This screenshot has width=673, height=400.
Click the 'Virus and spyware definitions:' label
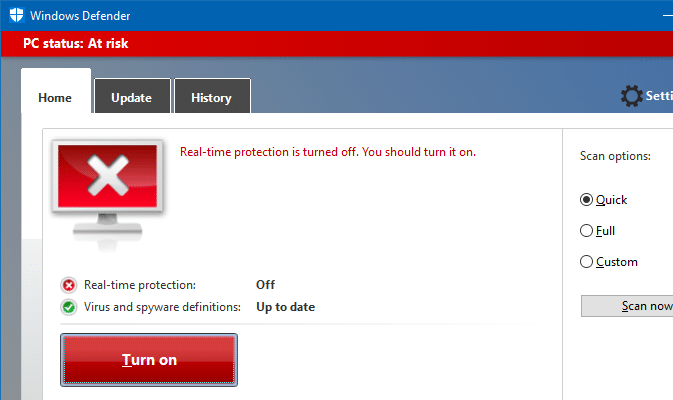coord(162,307)
